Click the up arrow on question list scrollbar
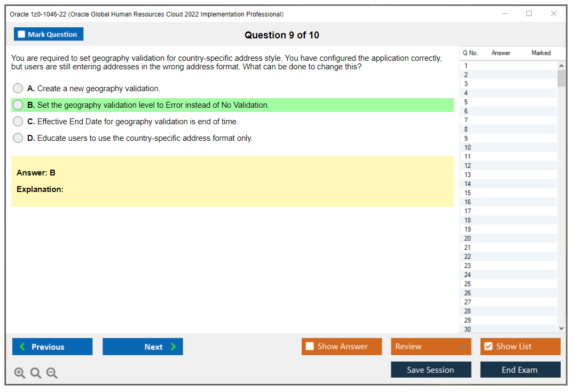Screen dimensions: 574x392 pos(561,65)
